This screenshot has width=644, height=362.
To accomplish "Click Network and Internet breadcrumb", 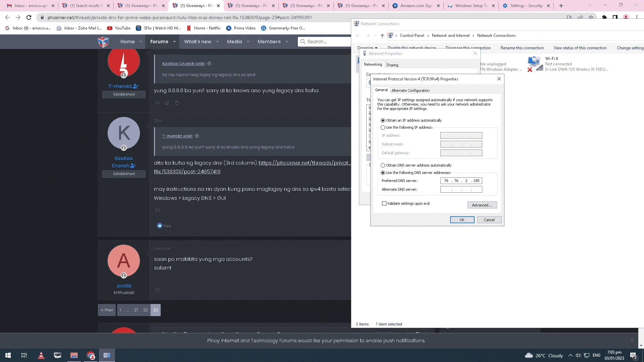I will click(x=450, y=36).
